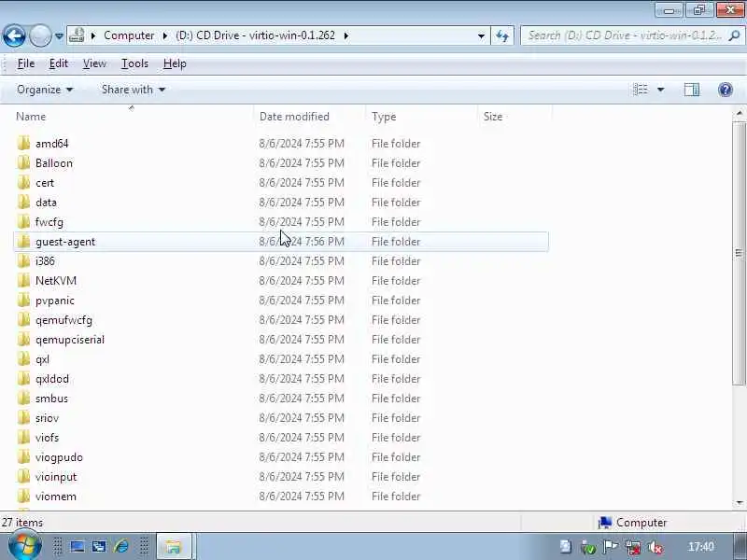Click the taskbar clock showing 17:40
Image resolution: width=747 pixels, height=560 pixels.
(701, 547)
